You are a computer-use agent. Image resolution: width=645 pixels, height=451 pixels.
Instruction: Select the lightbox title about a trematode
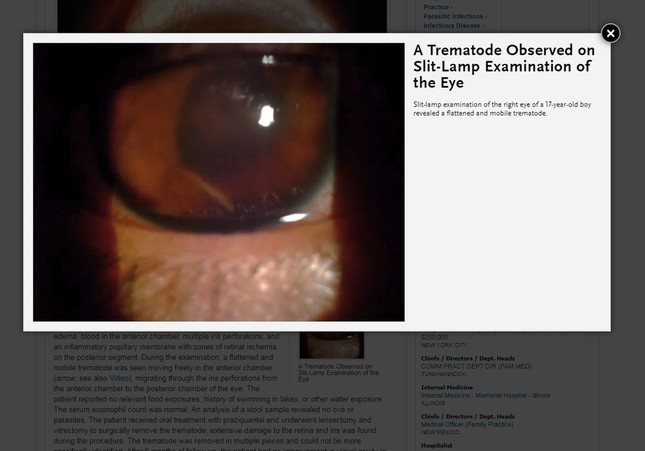pyautogui.click(x=504, y=66)
